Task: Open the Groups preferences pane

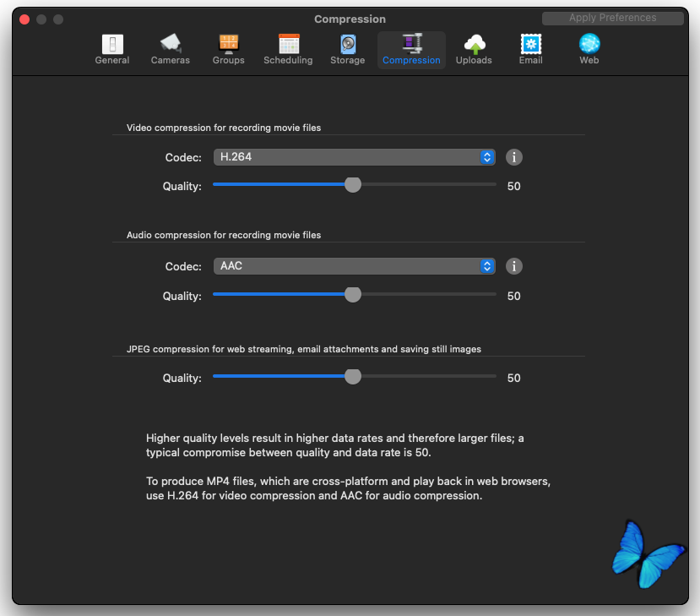Action: (x=228, y=50)
